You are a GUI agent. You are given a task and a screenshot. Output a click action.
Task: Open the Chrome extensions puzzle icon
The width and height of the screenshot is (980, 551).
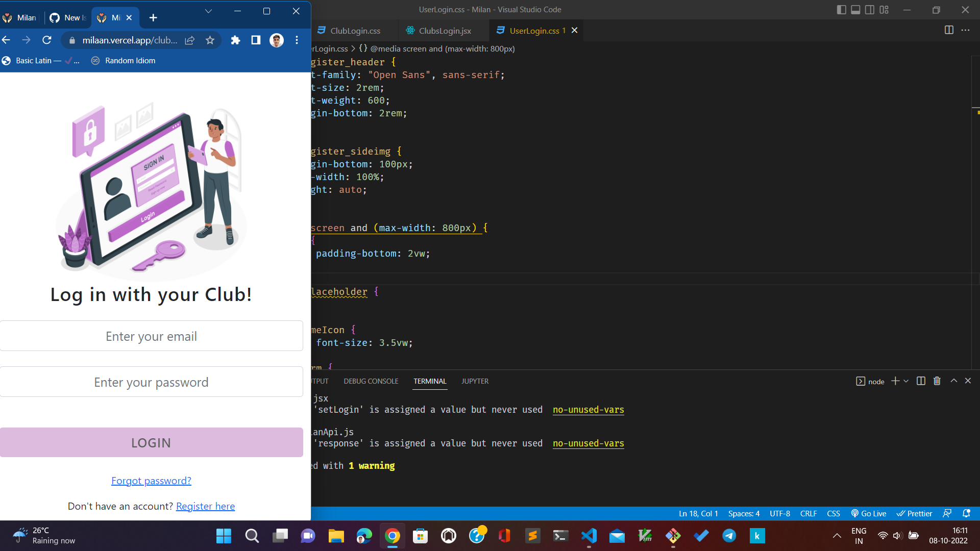[x=235, y=40]
